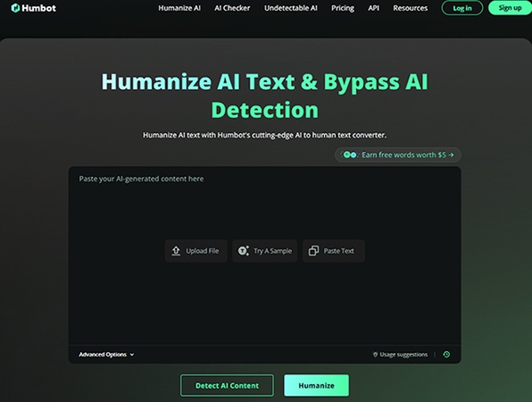Click the Log in button
Screen dimensions: 532x402
(x=462, y=8)
